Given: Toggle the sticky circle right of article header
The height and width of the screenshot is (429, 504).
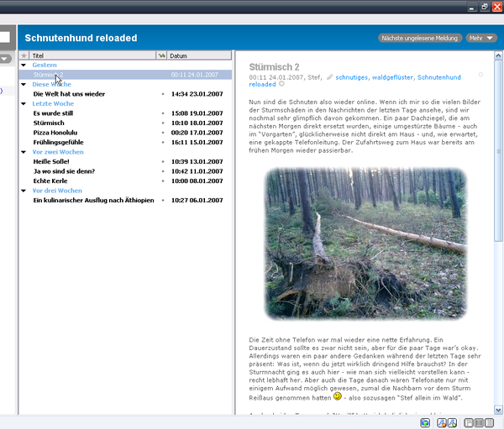Looking at the screenshot, I should coord(480,75).
